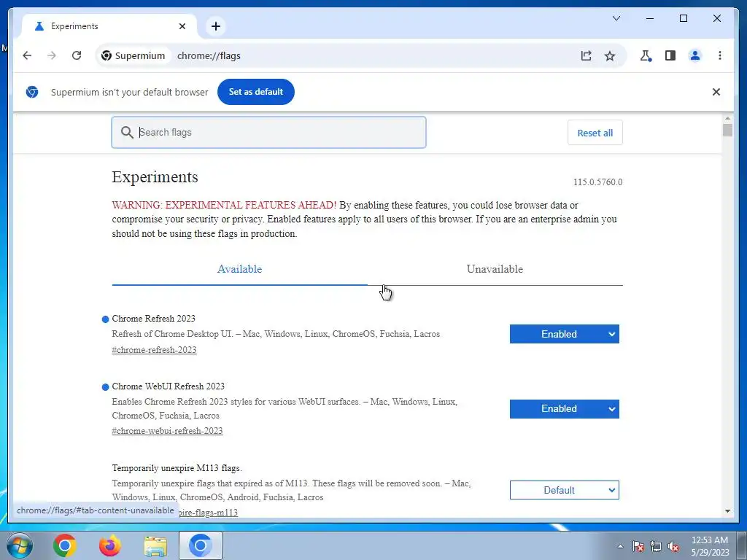Click Temporarily unexpire M113 flags title
Viewport: 747px width, 560px height.
(177, 468)
